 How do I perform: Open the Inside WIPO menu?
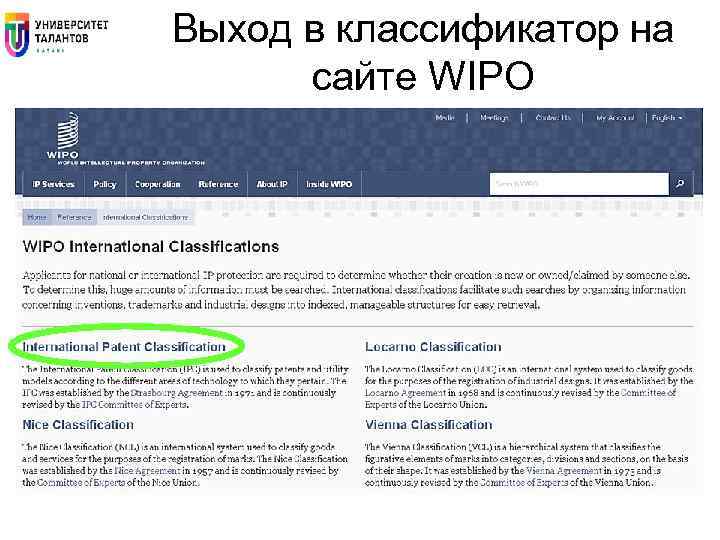click(329, 184)
